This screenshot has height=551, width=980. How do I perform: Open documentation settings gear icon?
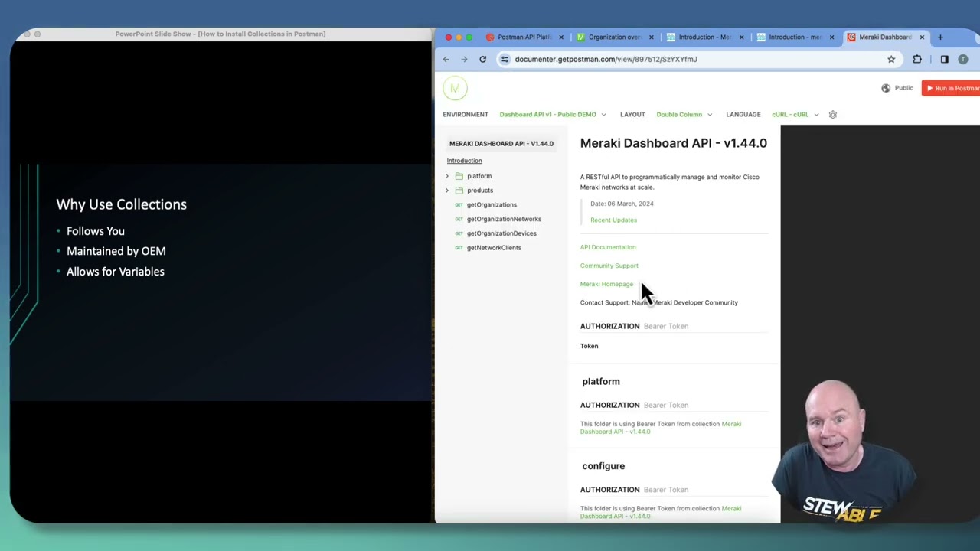833,115
